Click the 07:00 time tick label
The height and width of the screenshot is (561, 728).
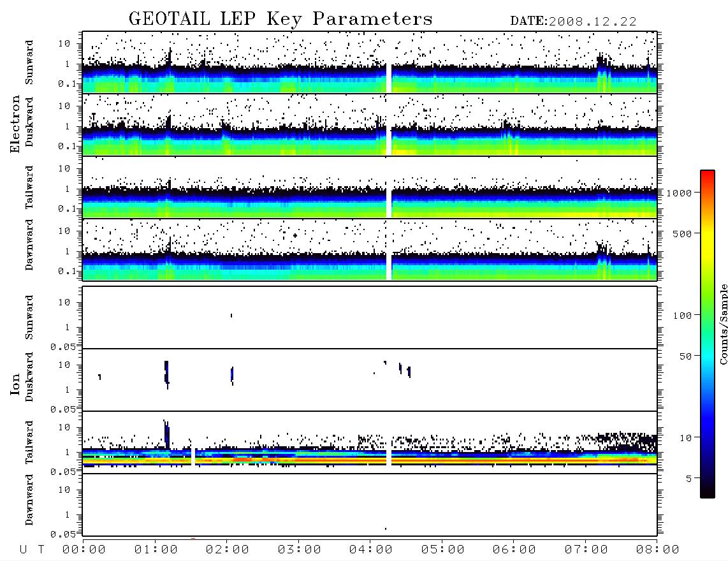pos(586,550)
